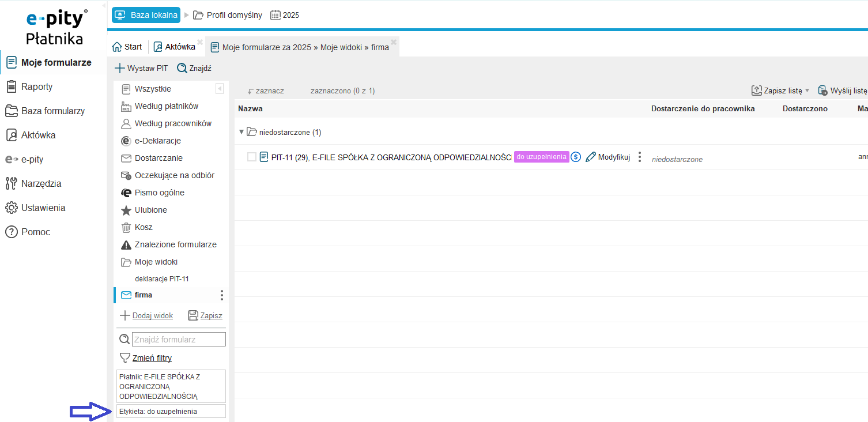The height and width of the screenshot is (422, 868).
Task: Click the Zmień filtry link
Action: [152, 357]
